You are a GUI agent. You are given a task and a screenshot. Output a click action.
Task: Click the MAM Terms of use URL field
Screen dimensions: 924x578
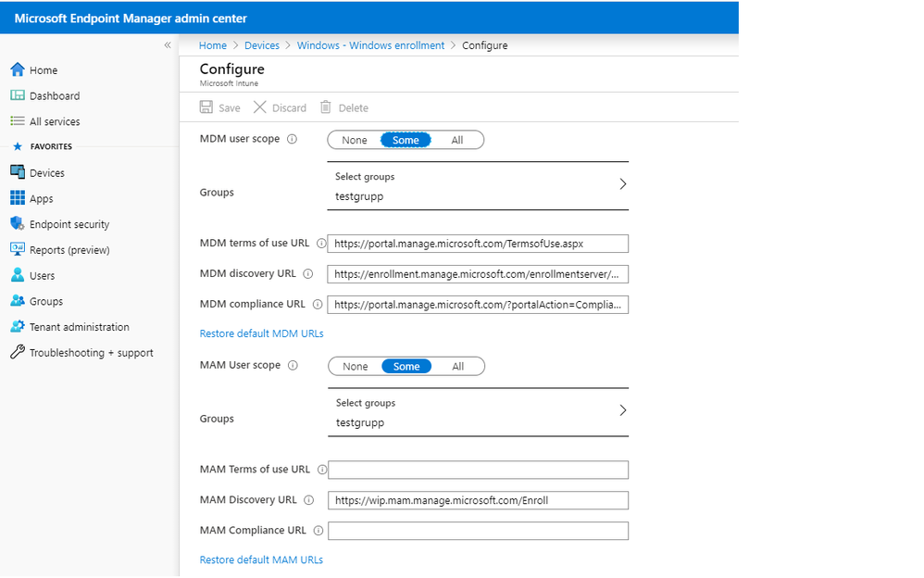[478, 471]
